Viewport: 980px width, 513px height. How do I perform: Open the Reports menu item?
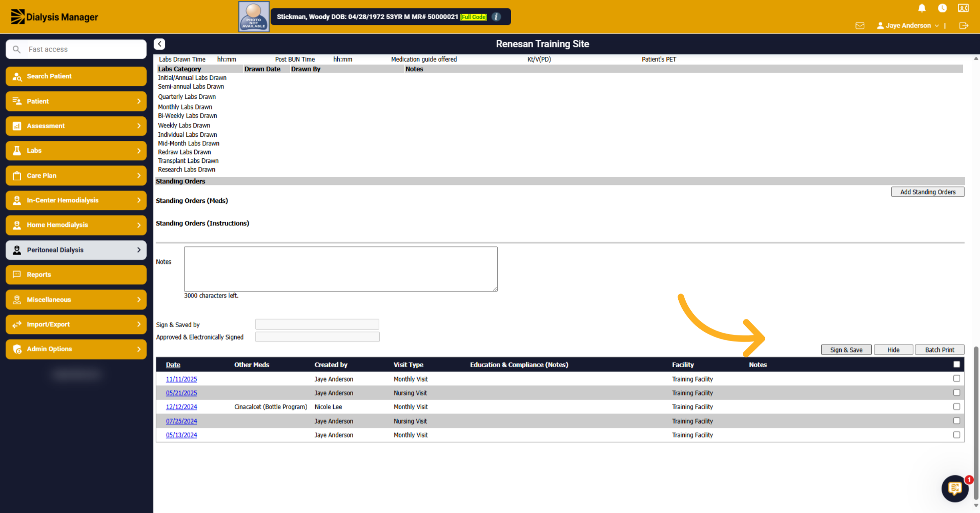[76, 275]
